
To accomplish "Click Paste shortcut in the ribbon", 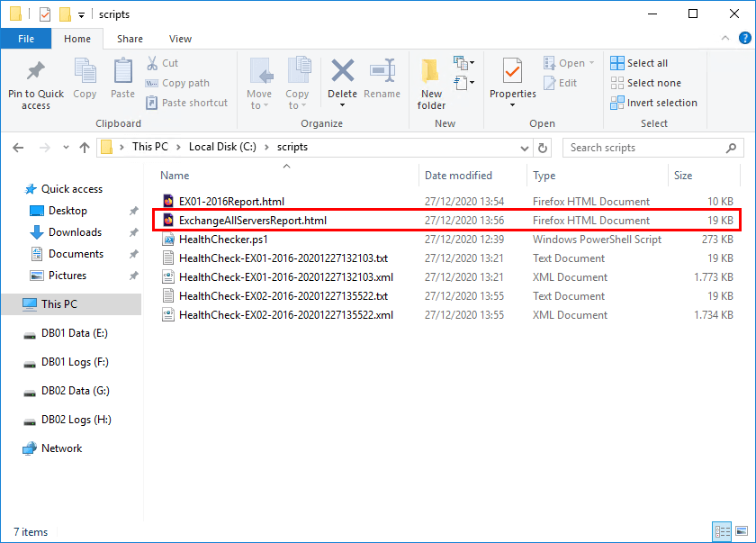I will pos(186,103).
